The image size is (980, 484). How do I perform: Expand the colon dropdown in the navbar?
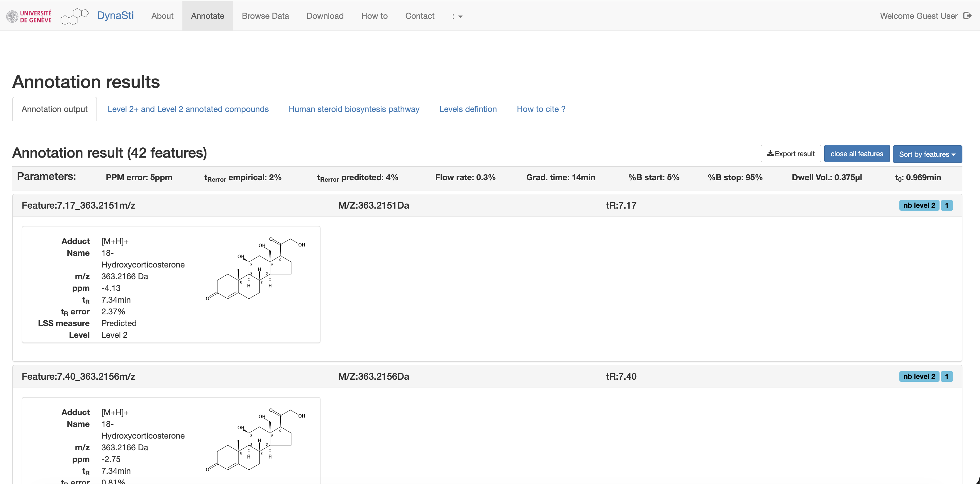pos(457,16)
